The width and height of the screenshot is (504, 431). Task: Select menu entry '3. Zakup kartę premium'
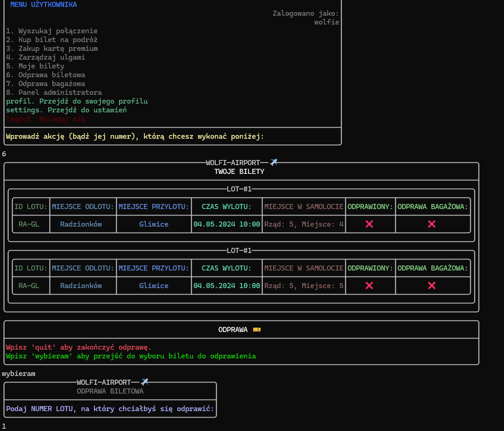click(52, 49)
